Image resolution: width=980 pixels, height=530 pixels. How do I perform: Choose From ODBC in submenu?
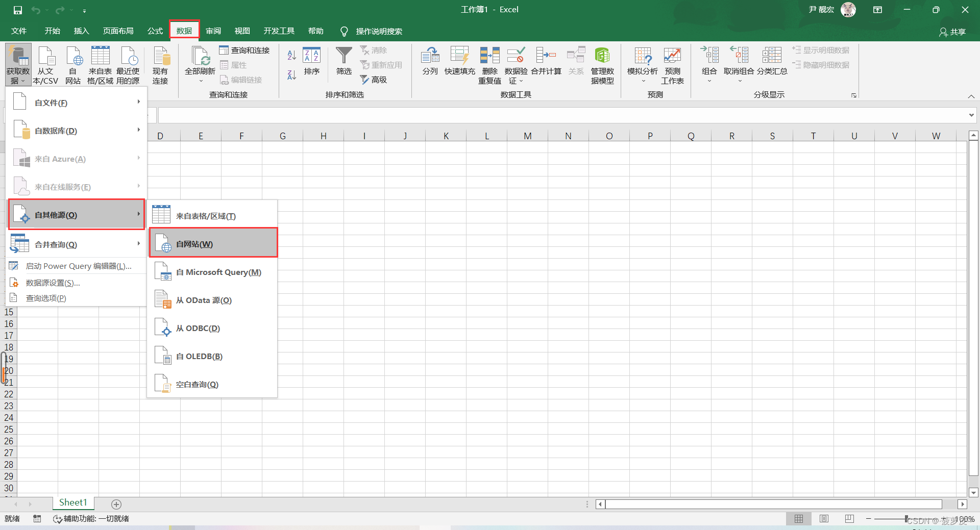pyautogui.click(x=213, y=328)
